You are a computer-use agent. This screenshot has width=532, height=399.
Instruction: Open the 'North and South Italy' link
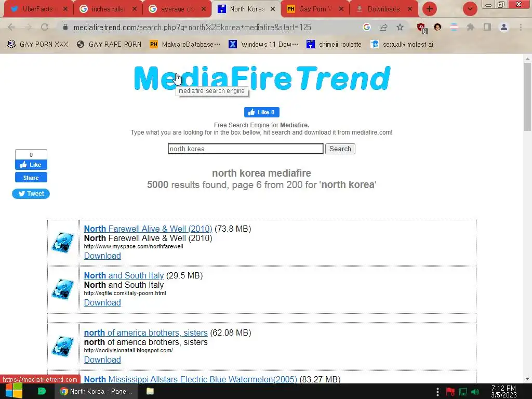click(124, 275)
